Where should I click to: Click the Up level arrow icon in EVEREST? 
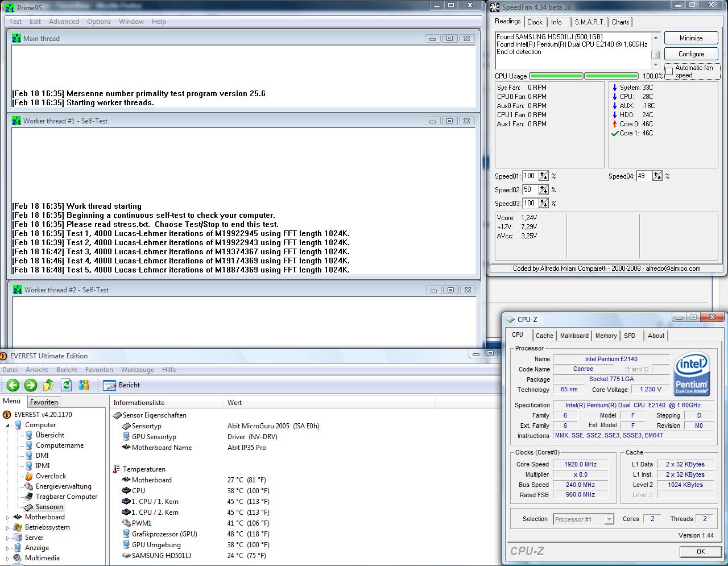[x=48, y=385]
